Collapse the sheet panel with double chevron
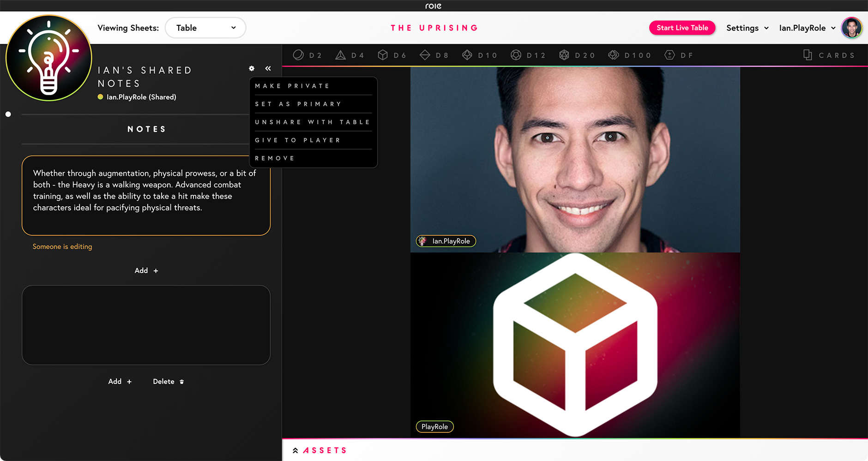 point(268,68)
